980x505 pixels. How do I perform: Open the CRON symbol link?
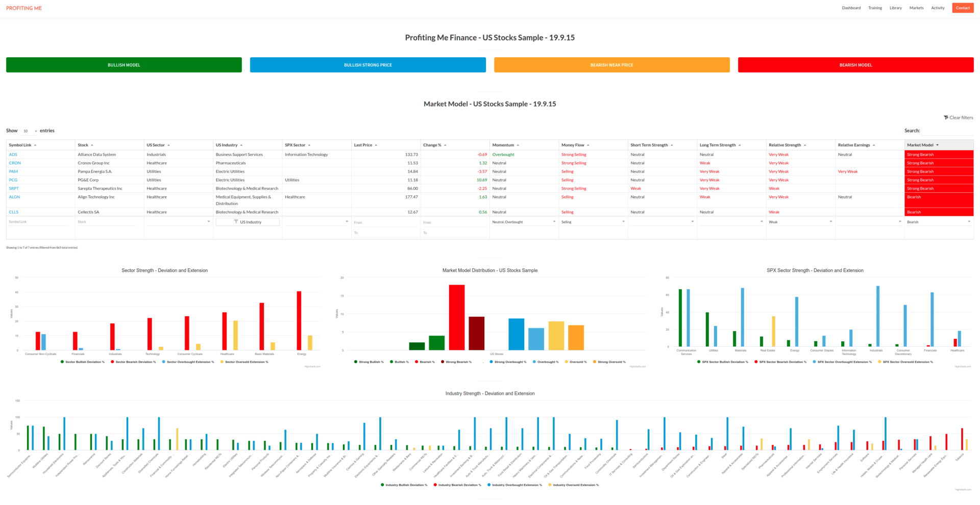click(x=15, y=163)
